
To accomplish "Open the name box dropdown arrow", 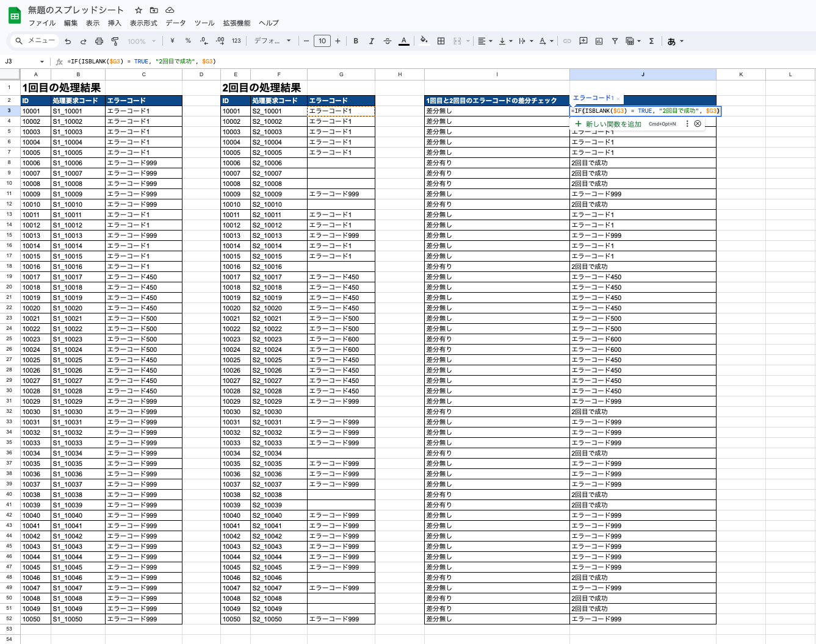I will [x=42, y=62].
